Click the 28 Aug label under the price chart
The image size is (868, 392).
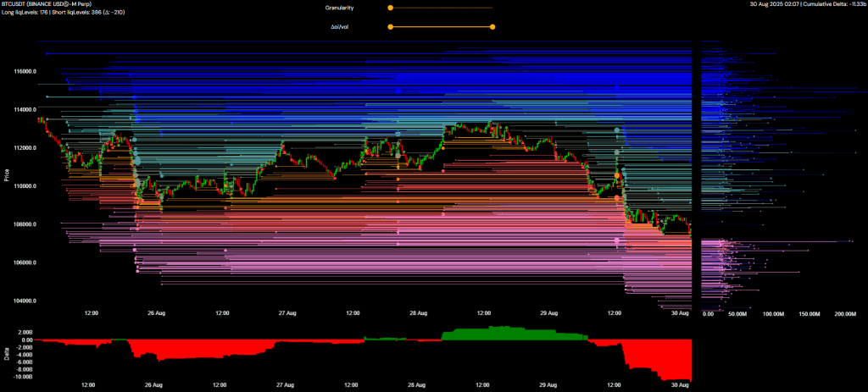(x=417, y=313)
